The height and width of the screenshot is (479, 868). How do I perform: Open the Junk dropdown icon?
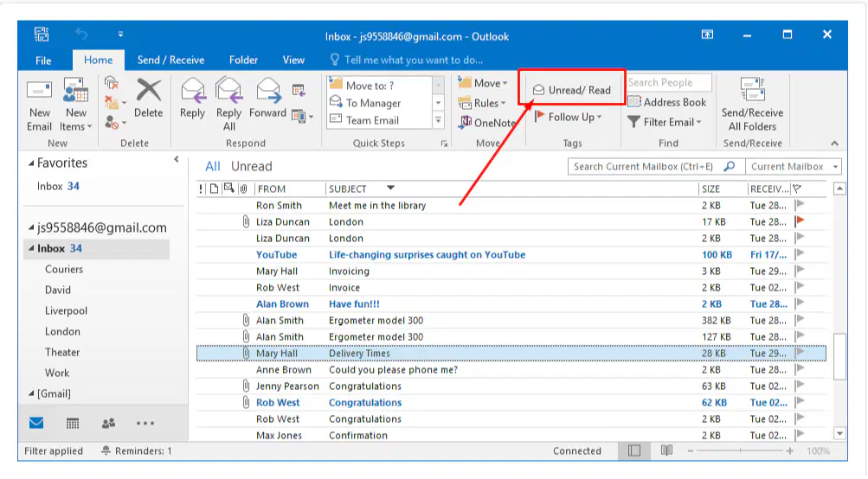(x=115, y=122)
